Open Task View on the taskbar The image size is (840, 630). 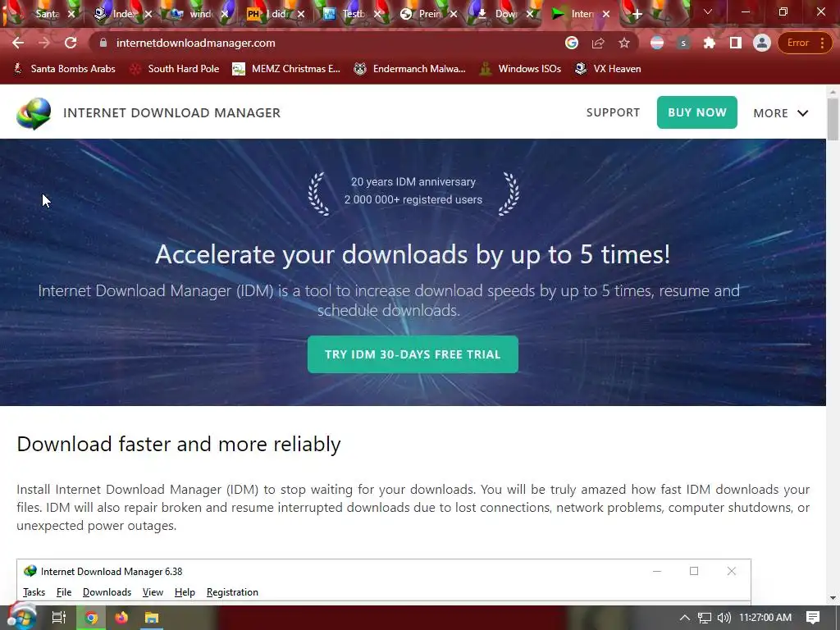pyautogui.click(x=58, y=618)
